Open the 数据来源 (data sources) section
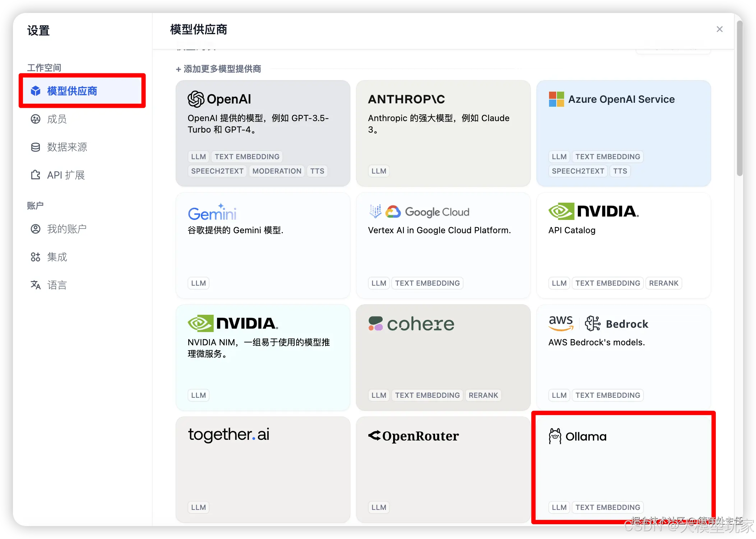The width and height of the screenshot is (756, 539). [x=68, y=147]
